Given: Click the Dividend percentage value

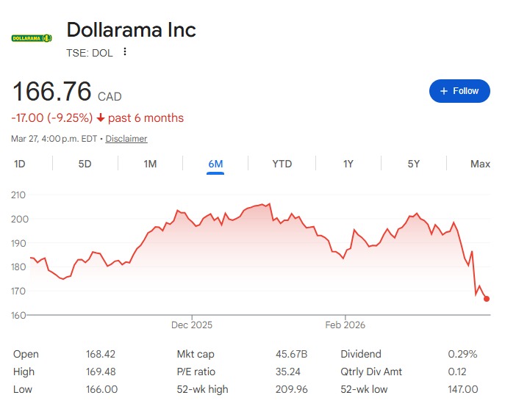Looking at the screenshot, I should [x=462, y=354].
